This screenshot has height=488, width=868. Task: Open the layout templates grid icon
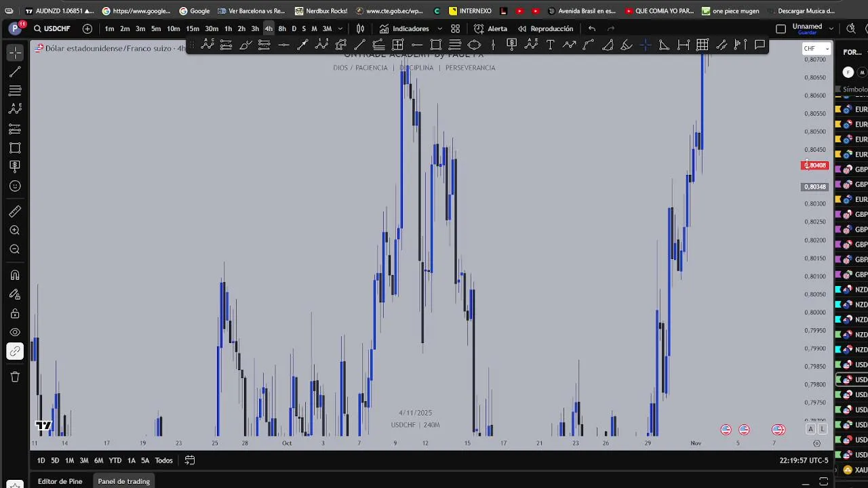(456, 28)
